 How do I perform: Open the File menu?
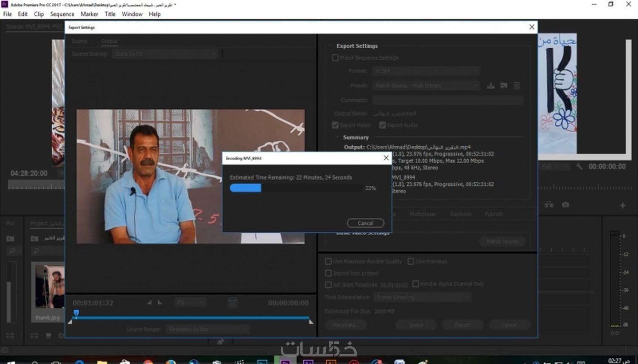tap(8, 14)
